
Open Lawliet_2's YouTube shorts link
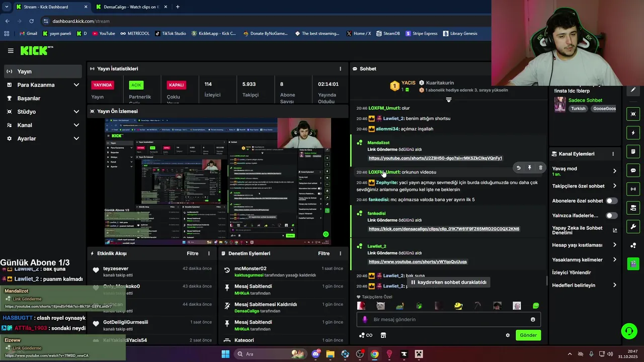click(418, 262)
